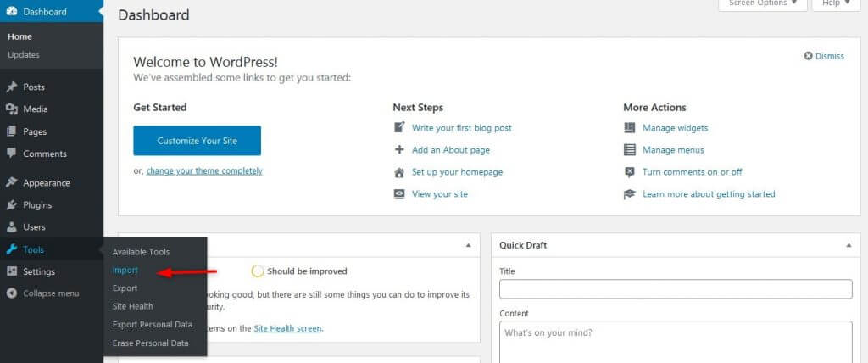This screenshot has width=868, height=363.
Task: Click the comments-off icon beside Turn comments on or off
Action: click(630, 172)
